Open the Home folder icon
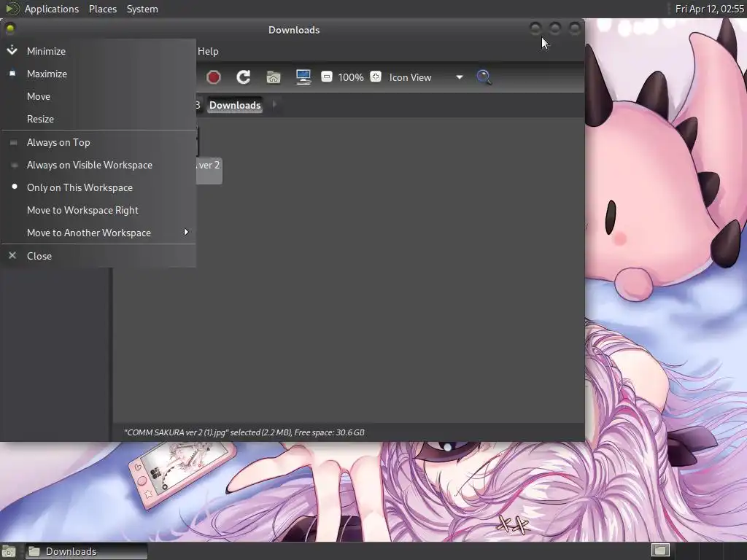 274,77
